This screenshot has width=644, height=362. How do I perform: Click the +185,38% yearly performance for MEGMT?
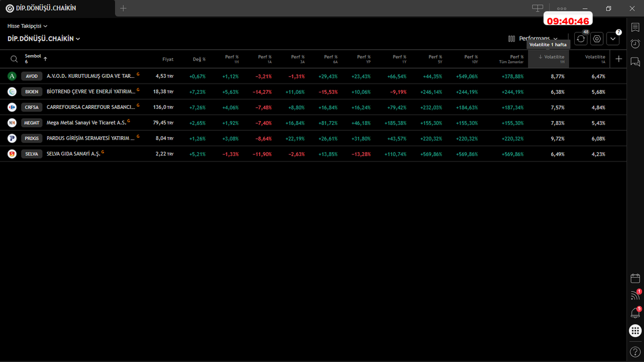[x=395, y=123]
